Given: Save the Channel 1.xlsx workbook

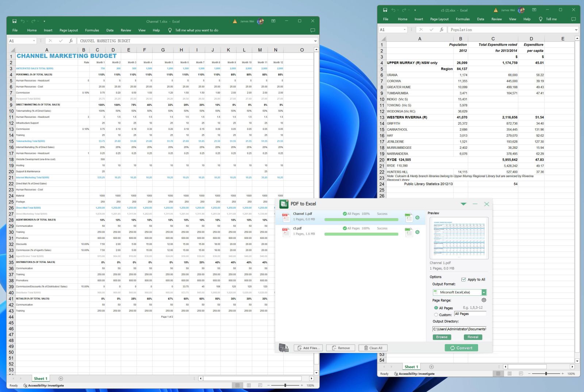Looking at the screenshot, I should [x=14, y=21].
